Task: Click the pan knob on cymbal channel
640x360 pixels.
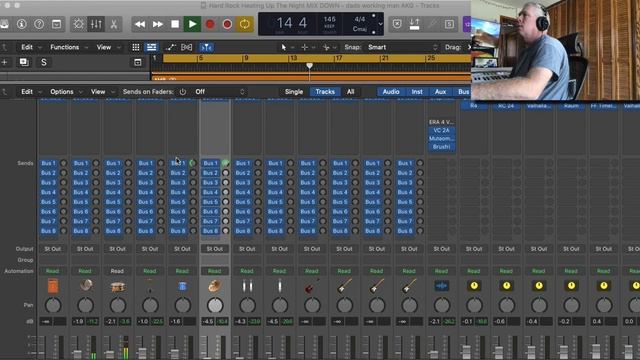Action: pos(215,305)
